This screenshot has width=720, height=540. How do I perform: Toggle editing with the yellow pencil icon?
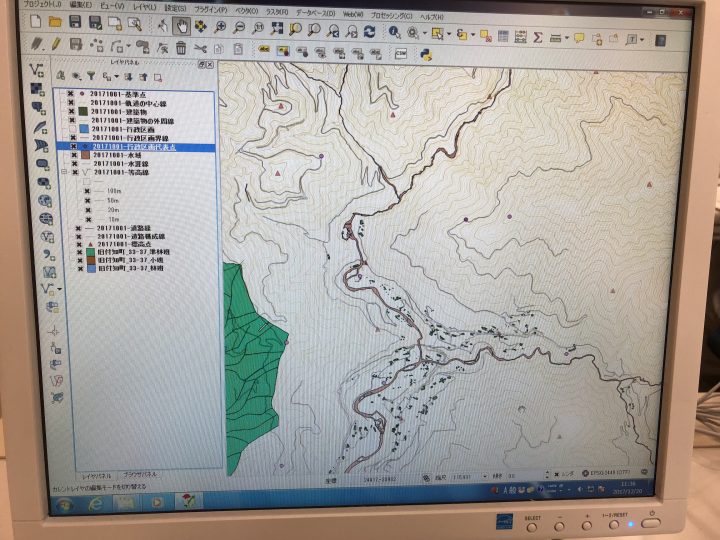(56, 44)
